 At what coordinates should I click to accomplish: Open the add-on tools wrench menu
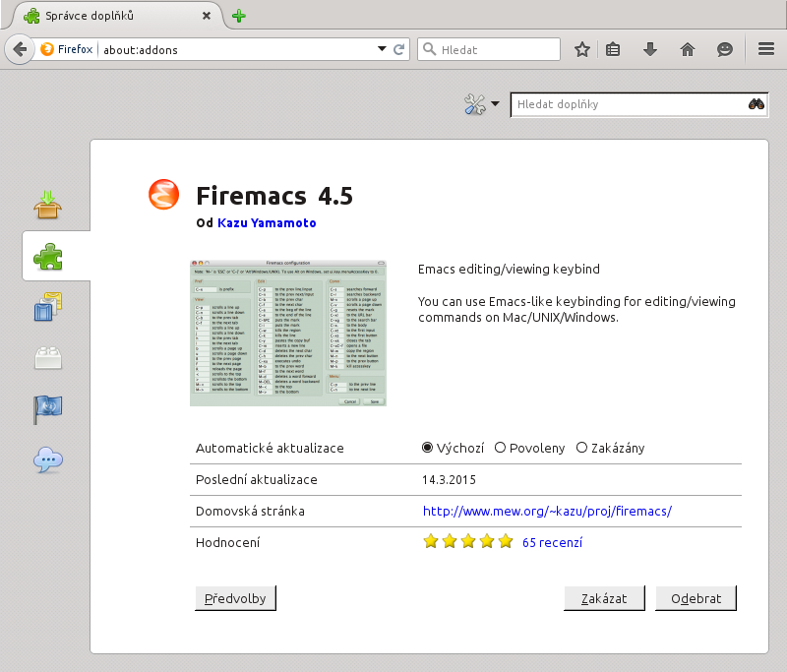tap(481, 104)
